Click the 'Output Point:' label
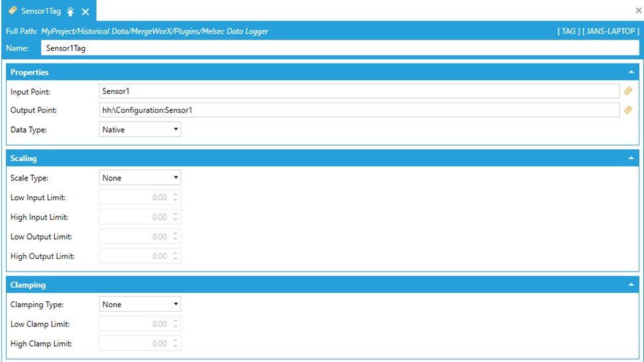This screenshot has width=644, height=362. point(34,110)
